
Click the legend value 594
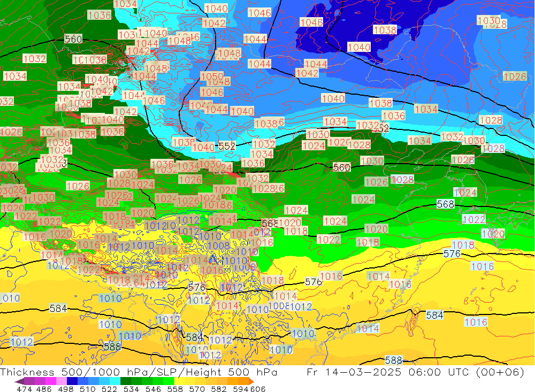(241, 389)
